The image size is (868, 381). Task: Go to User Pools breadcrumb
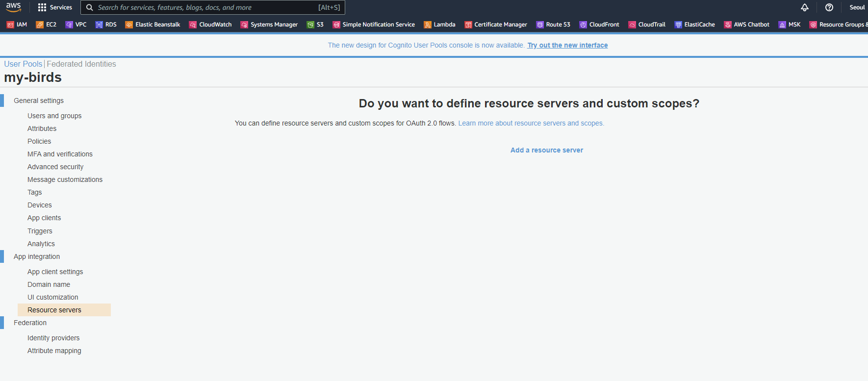pyautogui.click(x=23, y=64)
